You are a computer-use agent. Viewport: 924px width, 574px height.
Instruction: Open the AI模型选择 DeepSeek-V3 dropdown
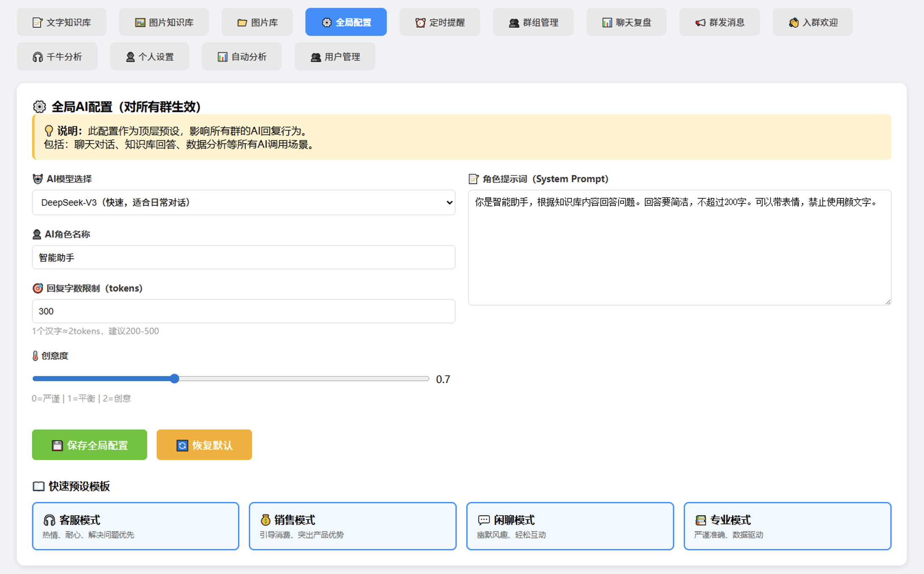pyautogui.click(x=244, y=203)
